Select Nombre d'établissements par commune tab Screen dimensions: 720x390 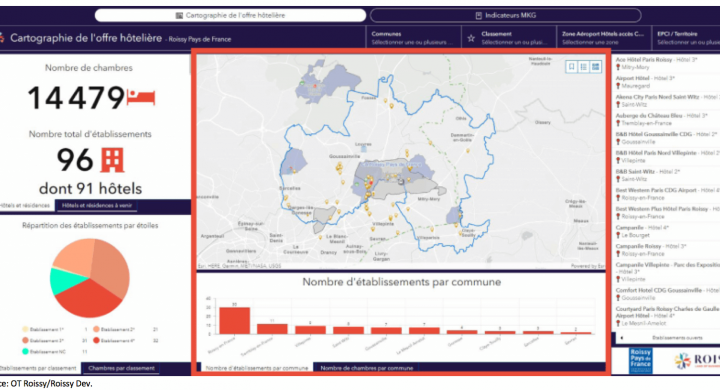pos(257,368)
